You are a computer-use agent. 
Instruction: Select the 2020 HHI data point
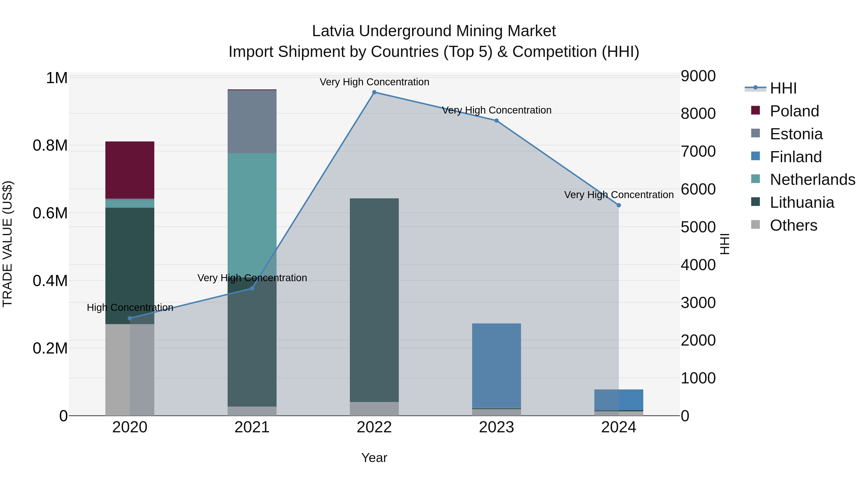(x=130, y=318)
